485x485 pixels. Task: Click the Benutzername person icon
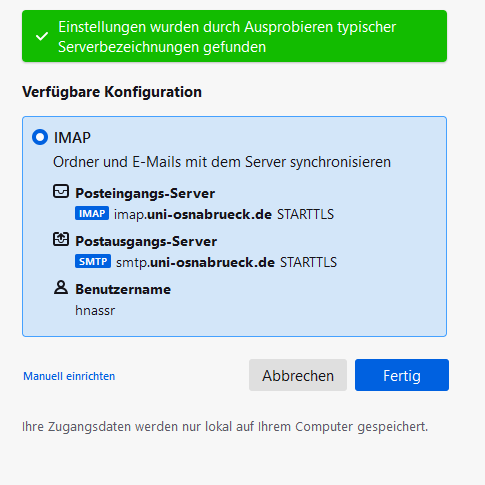coord(61,287)
